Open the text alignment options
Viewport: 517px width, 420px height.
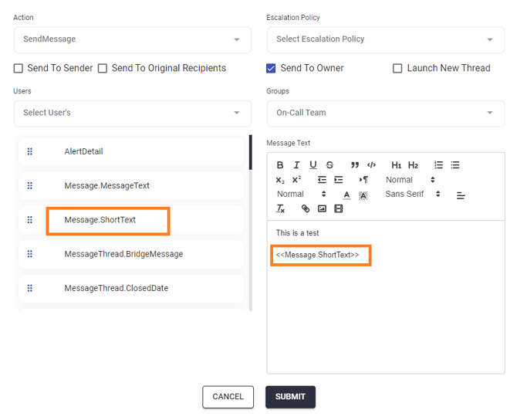point(461,195)
